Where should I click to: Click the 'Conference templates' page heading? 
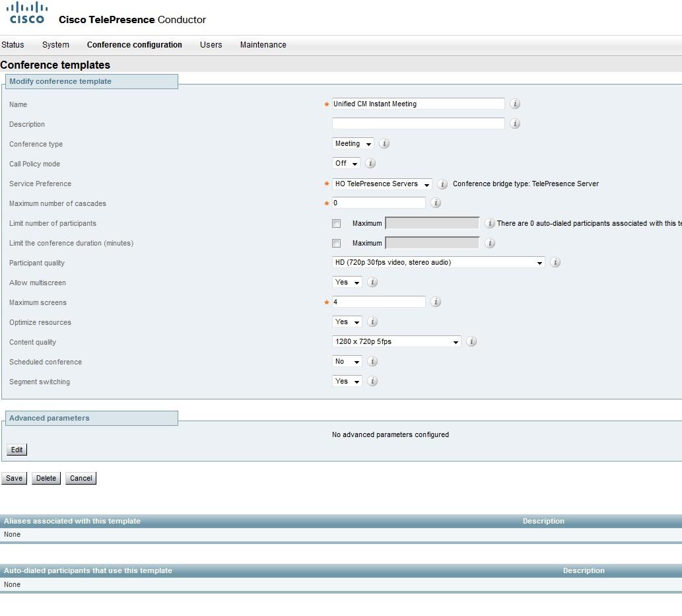click(55, 65)
